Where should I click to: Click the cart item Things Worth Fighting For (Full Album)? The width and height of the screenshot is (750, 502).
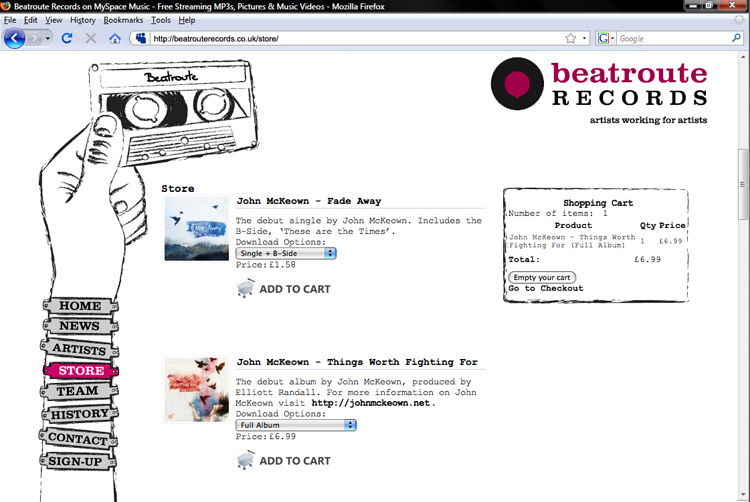tap(572, 241)
